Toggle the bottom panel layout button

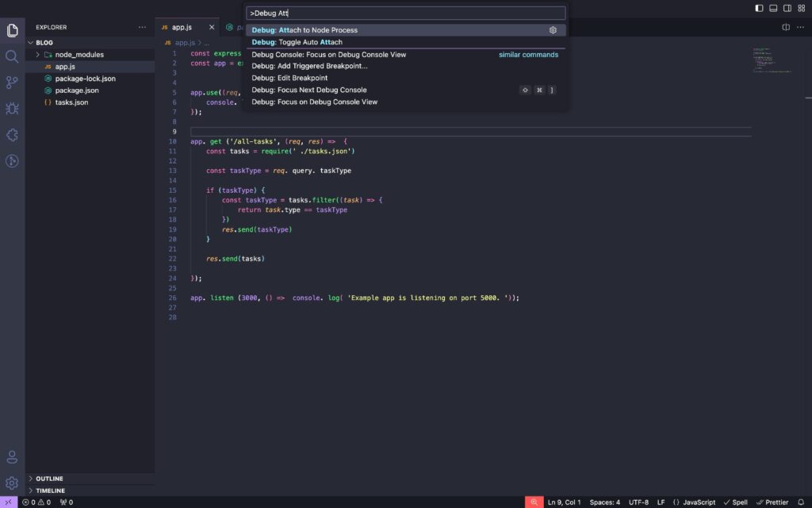tap(773, 8)
